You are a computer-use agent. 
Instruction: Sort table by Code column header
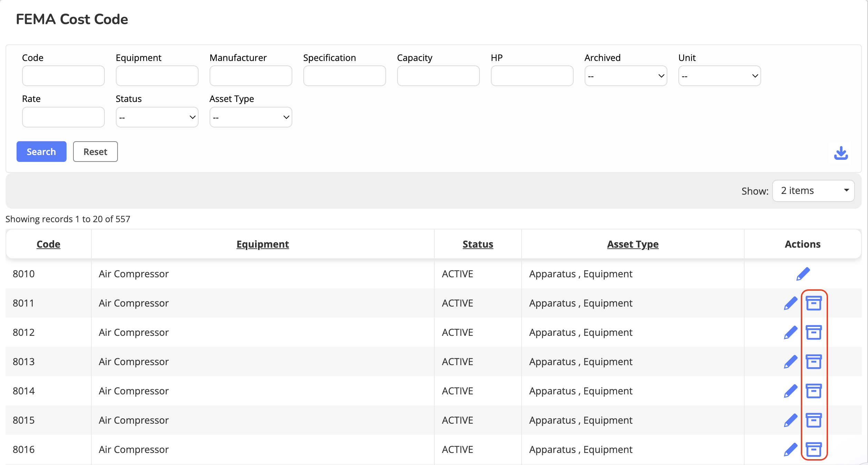point(48,244)
